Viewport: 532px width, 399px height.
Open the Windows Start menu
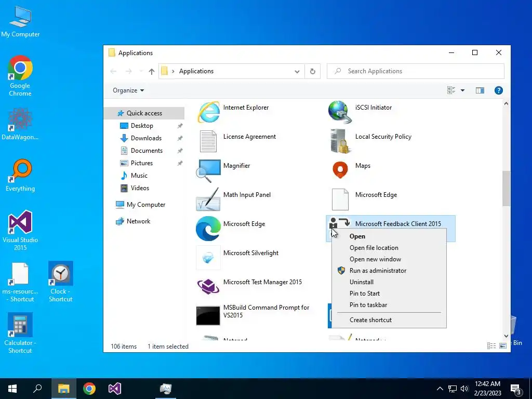pos(12,389)
